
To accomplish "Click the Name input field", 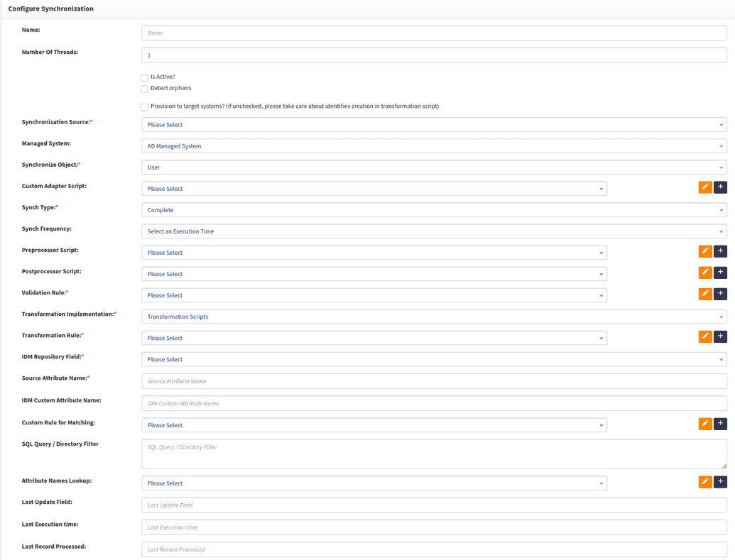I will tap(434, 32).
